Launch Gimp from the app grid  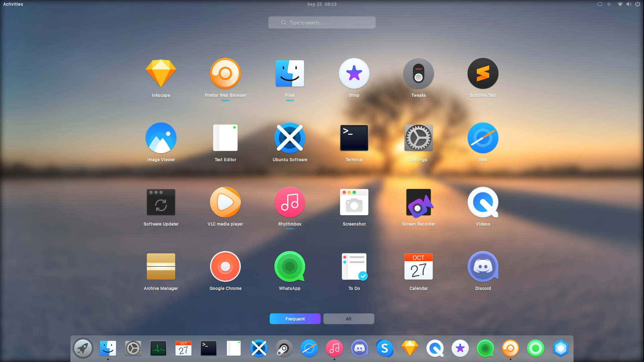tap(354, 73)
